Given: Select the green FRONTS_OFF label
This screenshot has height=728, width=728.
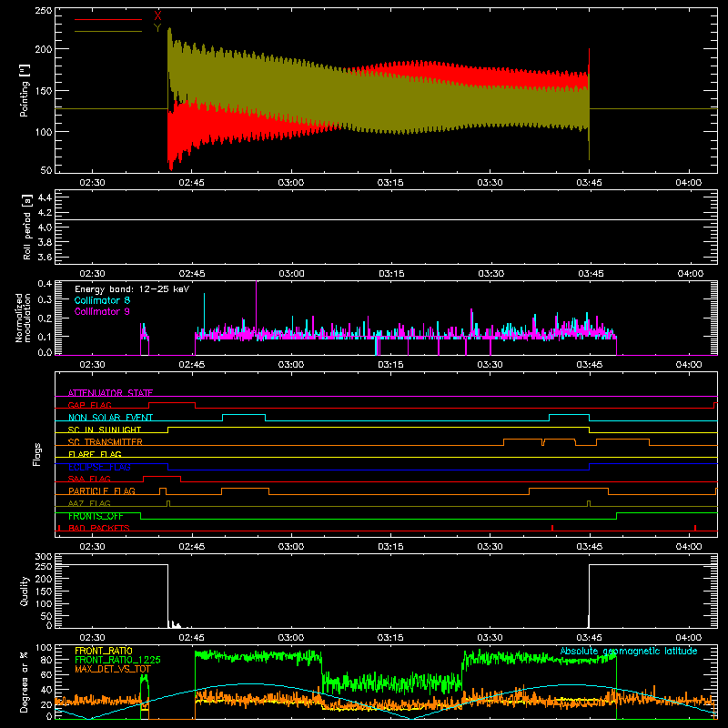Looking at the screenshot, I should [x=96, y=516].
